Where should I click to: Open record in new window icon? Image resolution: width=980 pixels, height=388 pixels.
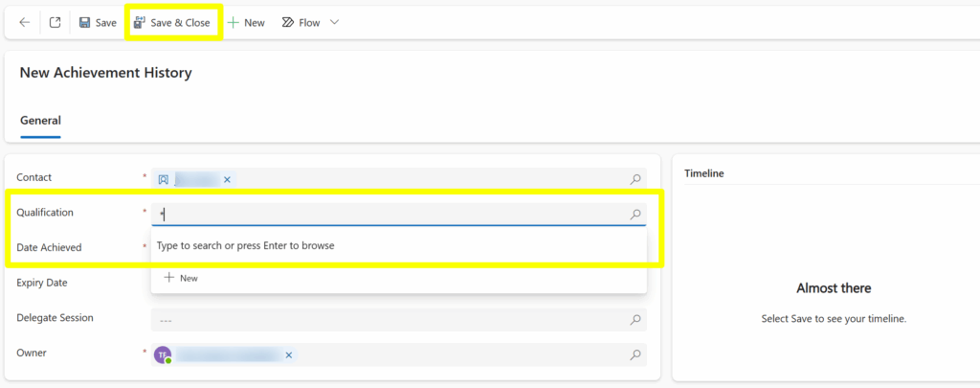click(56, 22)
